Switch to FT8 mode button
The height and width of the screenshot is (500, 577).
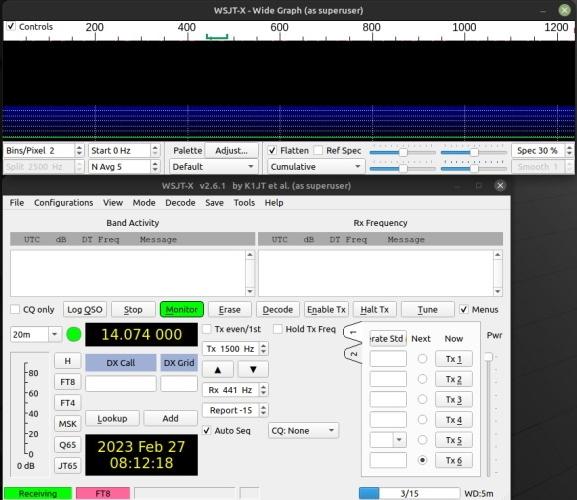[x=68, y=382]
